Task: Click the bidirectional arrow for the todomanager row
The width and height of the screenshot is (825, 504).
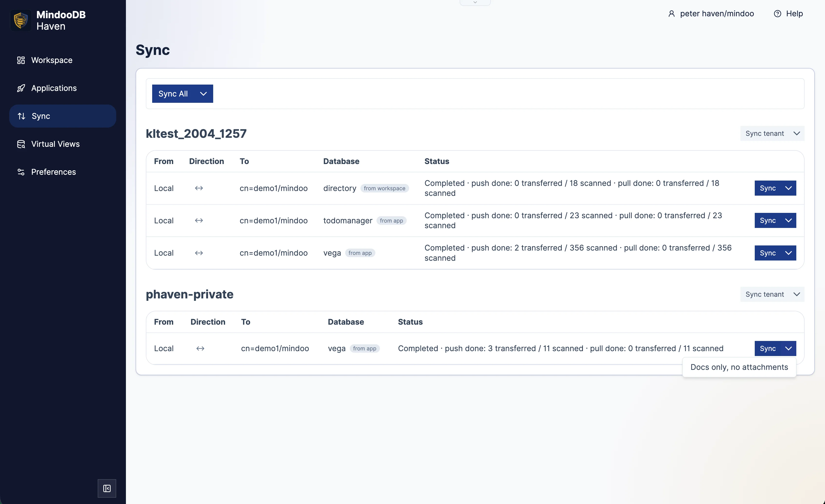Action: tap(199, 220)
